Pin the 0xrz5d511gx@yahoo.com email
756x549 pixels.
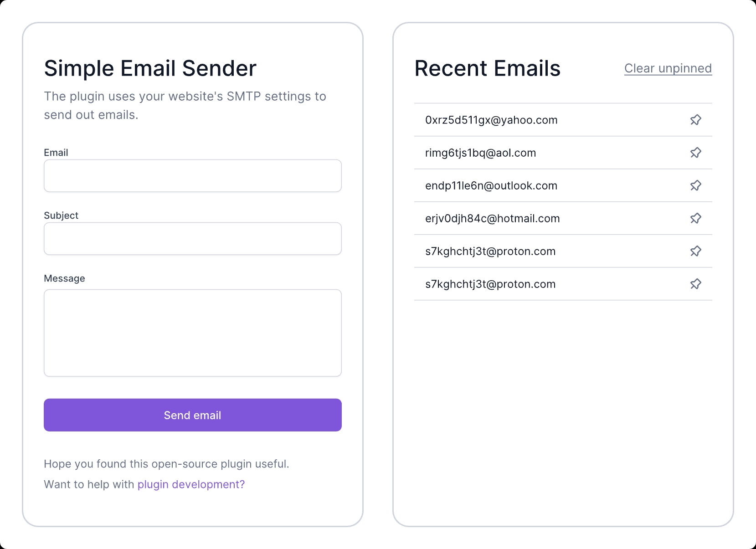695,120
